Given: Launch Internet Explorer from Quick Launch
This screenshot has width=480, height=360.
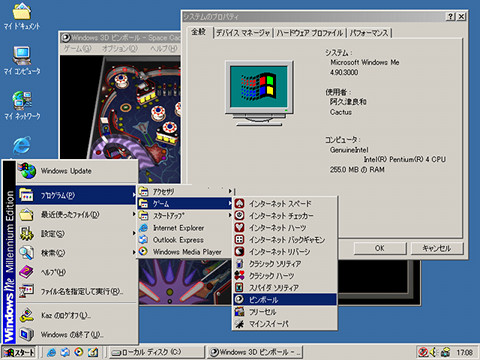Looking at the screenshot, I should 51,352.
